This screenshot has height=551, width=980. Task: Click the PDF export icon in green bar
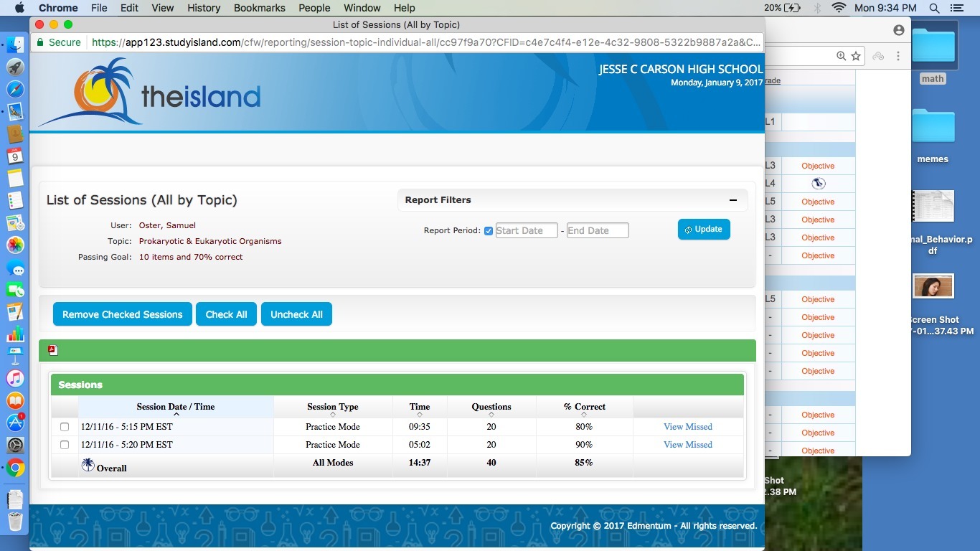(53, 350)
